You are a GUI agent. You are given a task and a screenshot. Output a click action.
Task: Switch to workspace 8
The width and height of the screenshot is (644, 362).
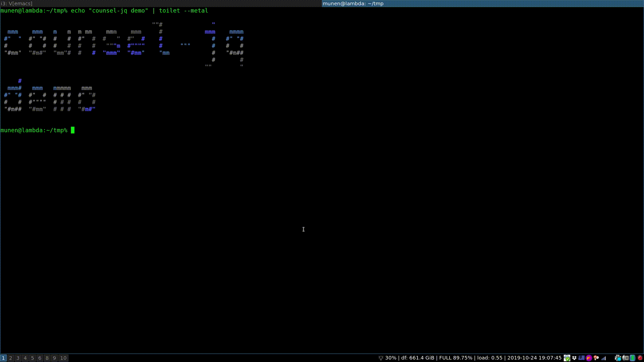pyautogui.click(x=47, y=358)
